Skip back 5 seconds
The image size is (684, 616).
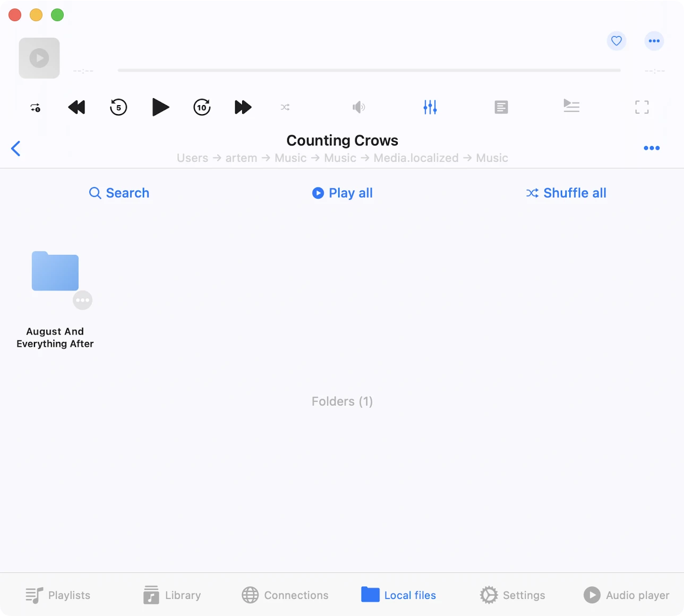point(118,107)
